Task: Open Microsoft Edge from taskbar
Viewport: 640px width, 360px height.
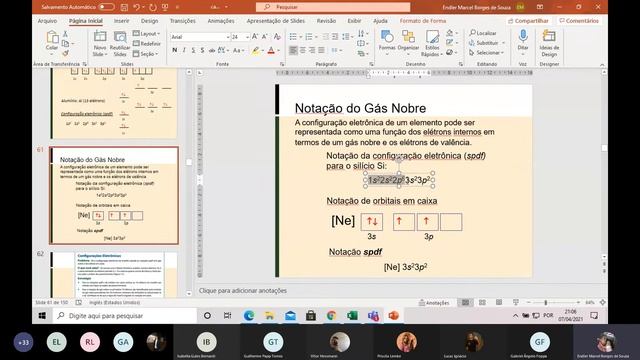Action: click(x=249, y=316)
